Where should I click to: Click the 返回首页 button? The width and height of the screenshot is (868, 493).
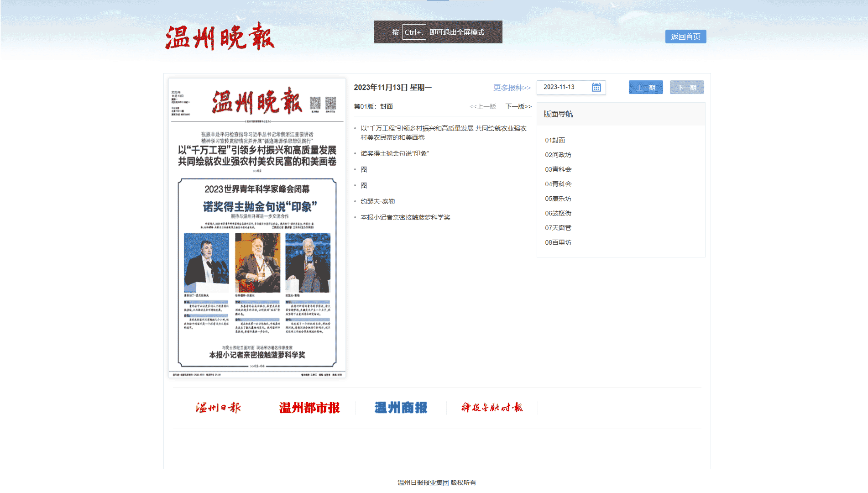click(x=685, y=37)
